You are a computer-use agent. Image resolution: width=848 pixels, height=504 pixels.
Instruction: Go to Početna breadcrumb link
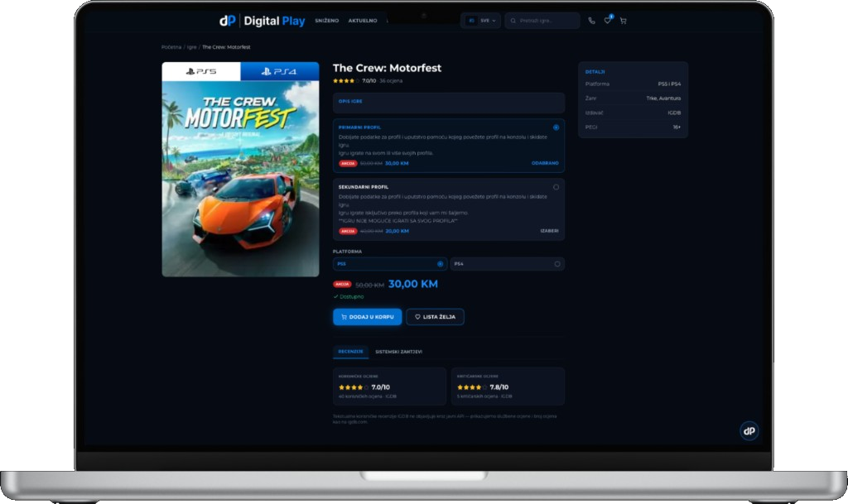coord(171,47)
